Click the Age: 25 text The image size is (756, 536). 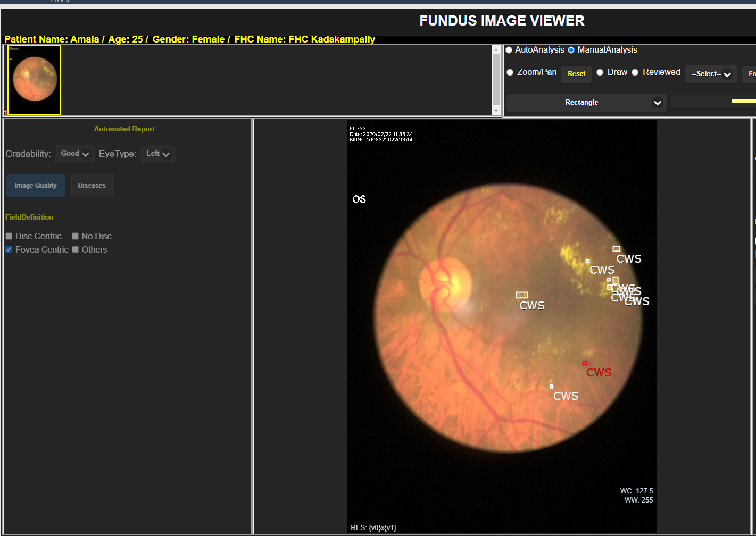pos(126,39)
